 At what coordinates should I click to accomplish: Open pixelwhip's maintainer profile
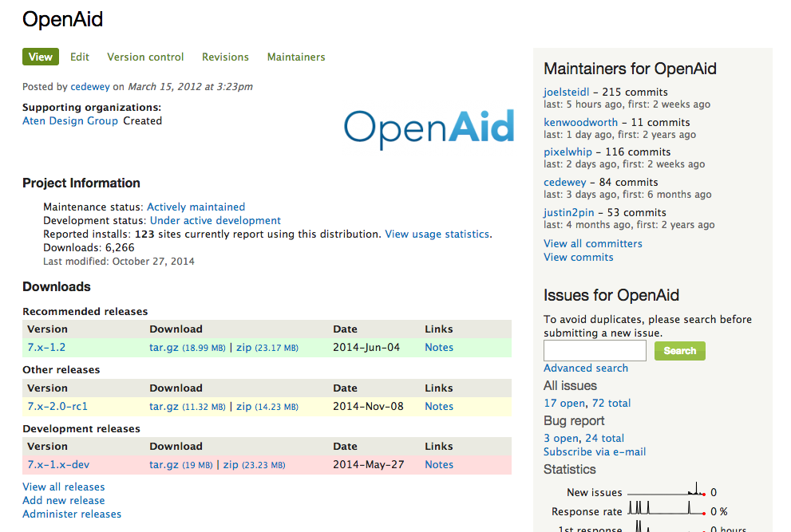point(568,152)
